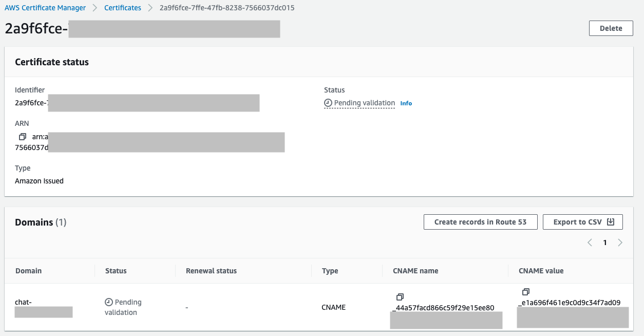Click the Status column header
644x336 pixels.
point(116,271)
